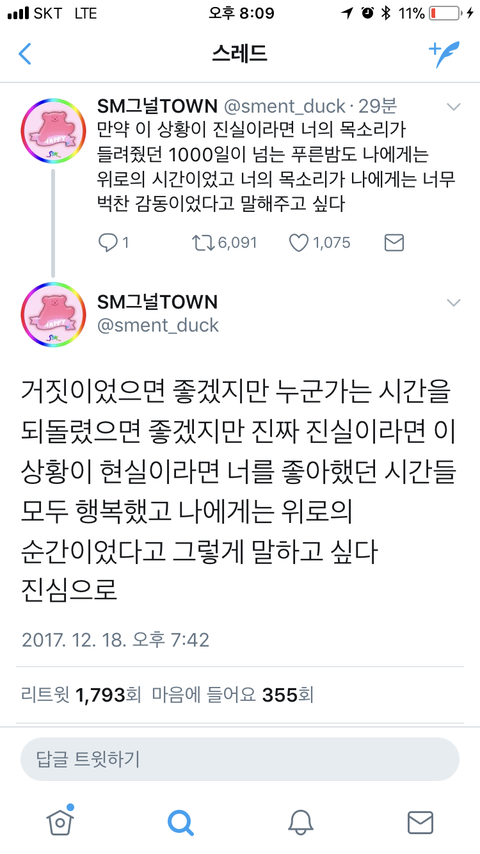This screenshot has height=854, width=480.
Task: Tap the main tweet's profile avatar
Action: (x=53, y=314)
